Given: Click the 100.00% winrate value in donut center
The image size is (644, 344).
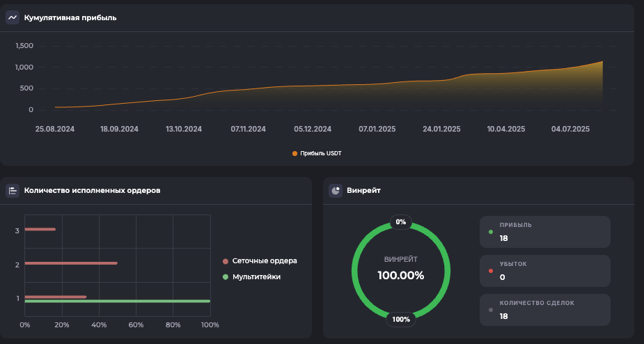Looking at the screenshot, I should [401, 275].
